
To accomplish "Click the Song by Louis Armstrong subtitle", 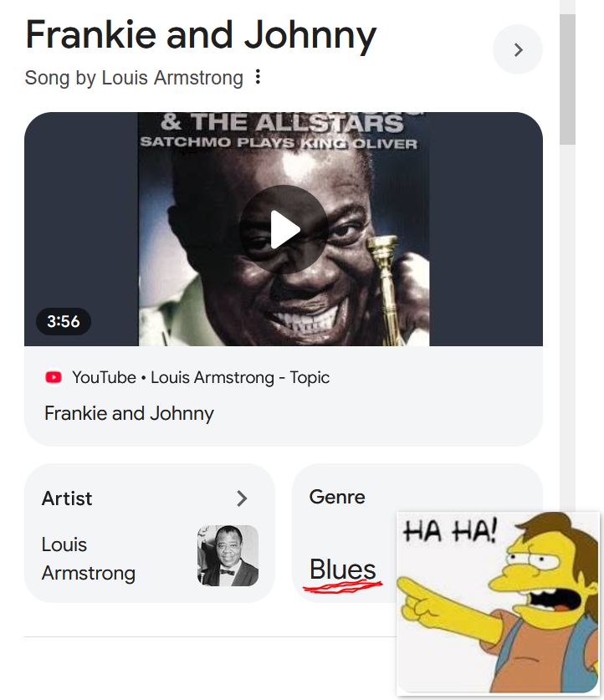I will click(x=134, y=78).
